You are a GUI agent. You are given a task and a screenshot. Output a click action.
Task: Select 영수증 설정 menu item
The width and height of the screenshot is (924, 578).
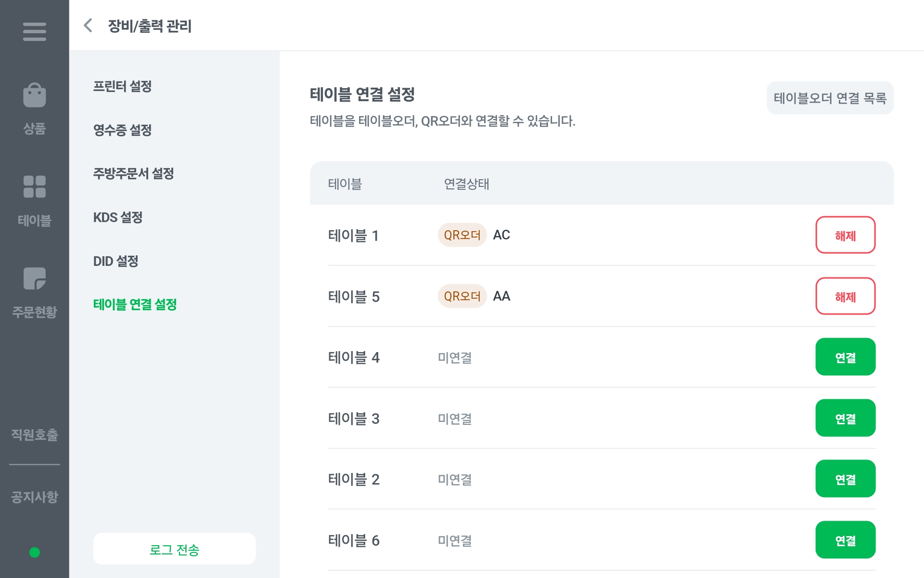(122, 130)
